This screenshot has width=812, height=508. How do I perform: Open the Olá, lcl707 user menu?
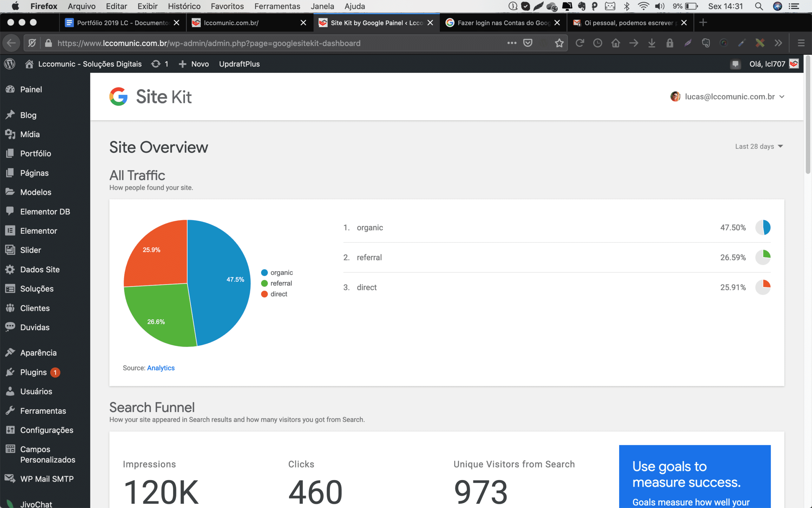(774, 64)
